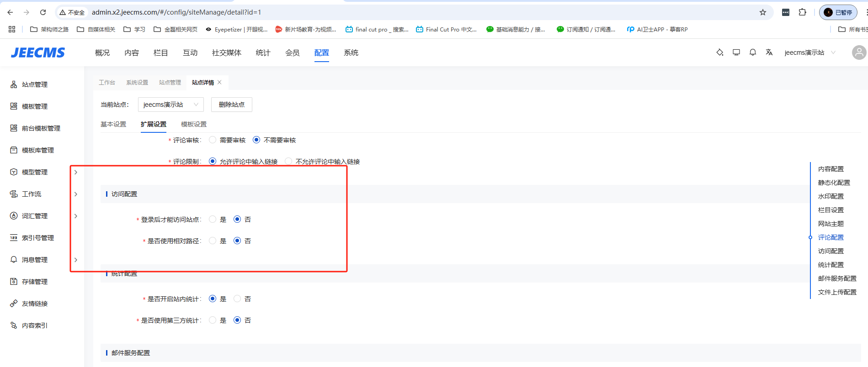Click the 消息管理 bell icon in sidebar
This screenshot has height=367, width=868.
click(x=14, y=260)
